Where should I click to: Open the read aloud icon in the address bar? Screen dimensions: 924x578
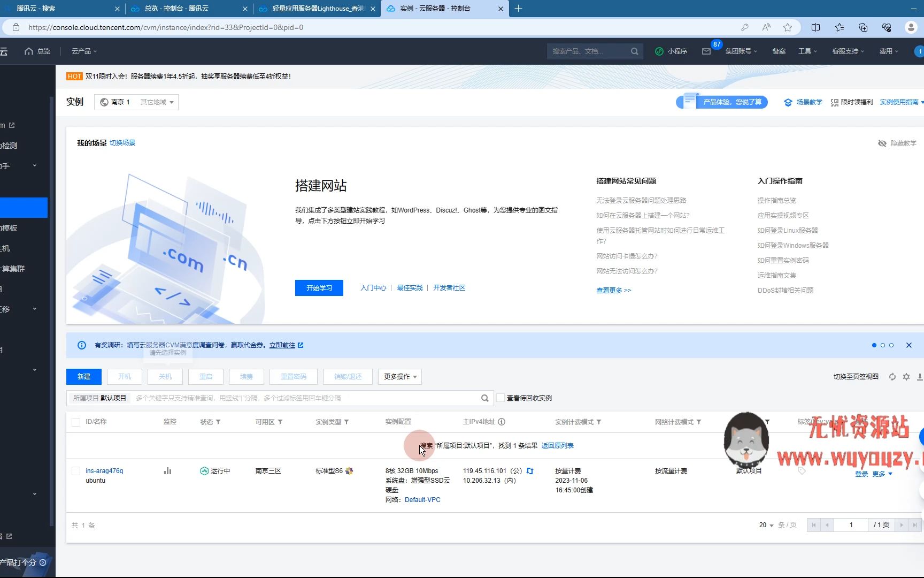pyautogui.click(x=766, y=27)
